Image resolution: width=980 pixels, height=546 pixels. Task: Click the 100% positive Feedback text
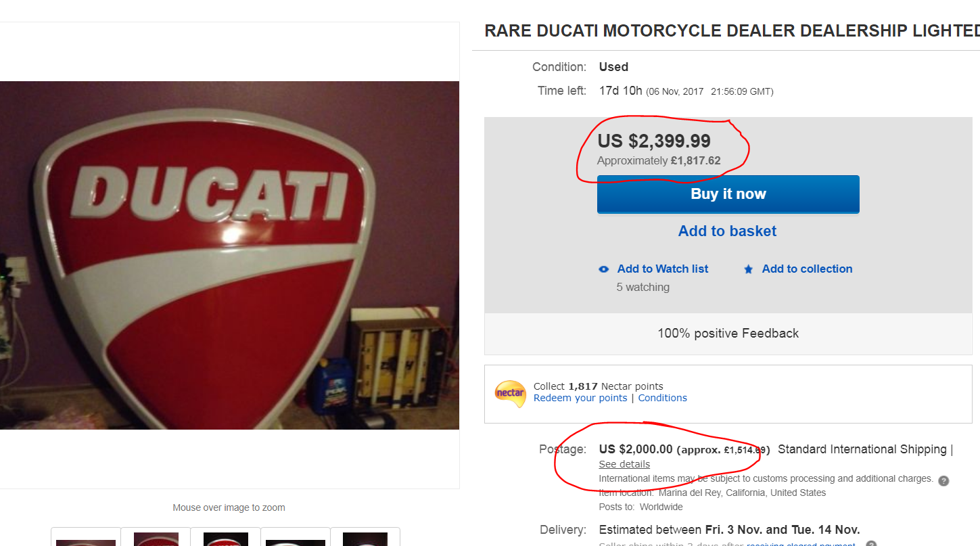pyautogui.click(x=728, y=334)
